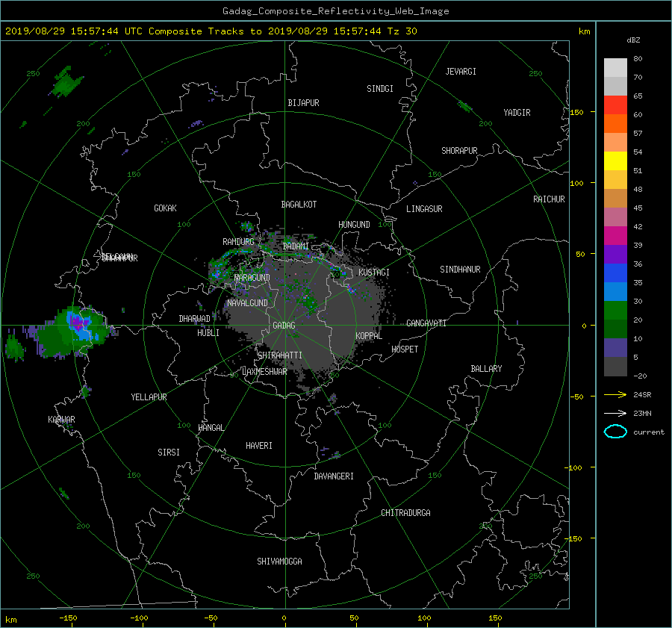The image size is (672, 628).
Task: Click the BALLARY city label
Action: tap(486, 369)
